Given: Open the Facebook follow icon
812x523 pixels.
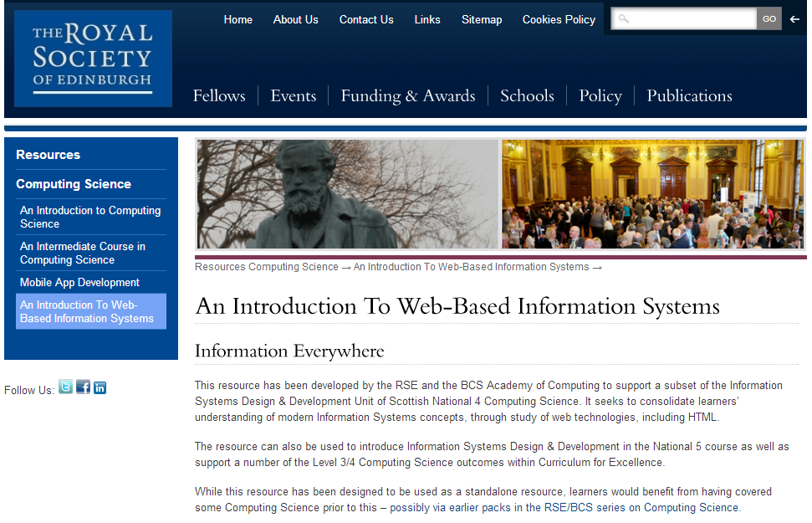Looking at the screenshot, I should tap(83, 387).
